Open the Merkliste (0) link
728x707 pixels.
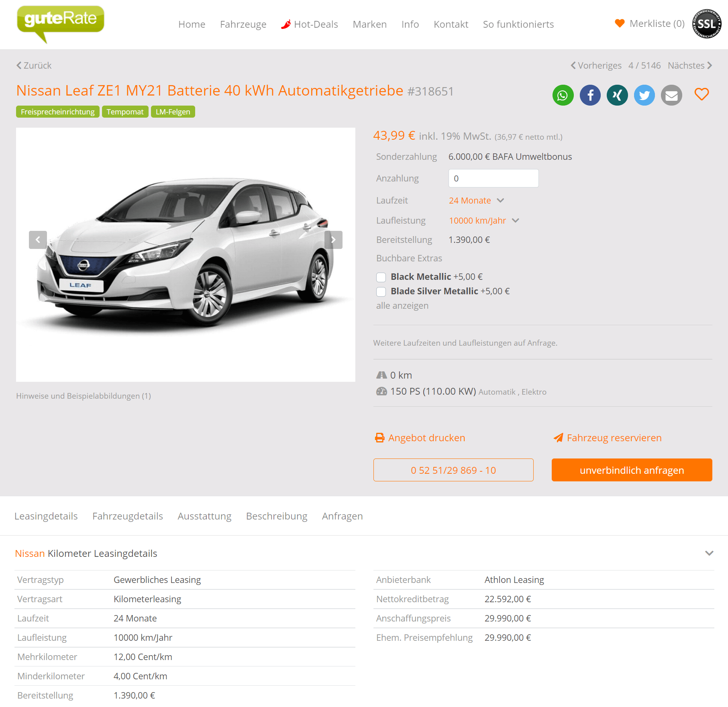pos(657,23)
